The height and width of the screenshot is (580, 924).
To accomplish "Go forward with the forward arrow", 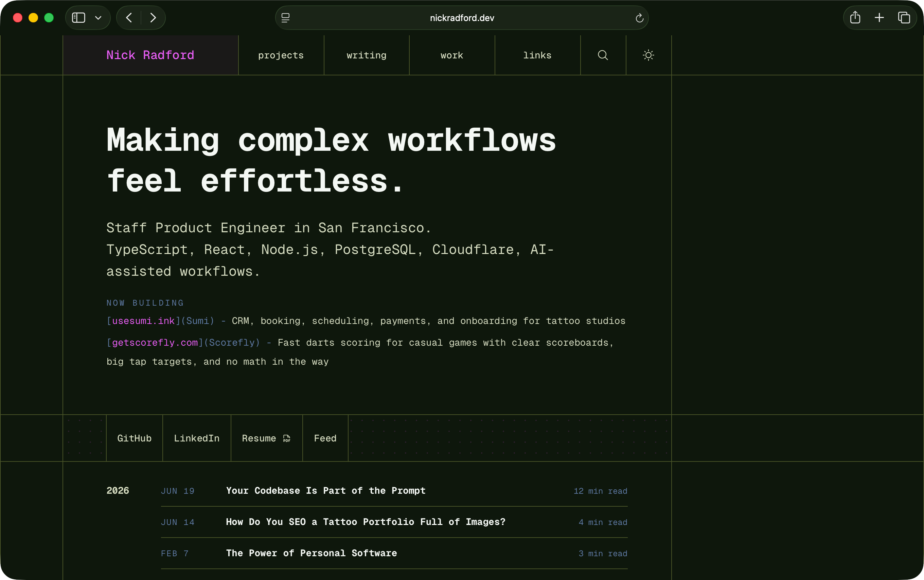I will coord(153,18).
